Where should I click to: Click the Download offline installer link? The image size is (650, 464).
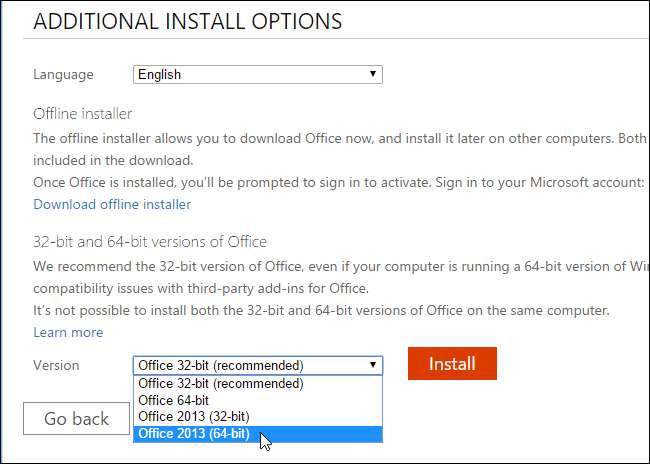[112, 204]
